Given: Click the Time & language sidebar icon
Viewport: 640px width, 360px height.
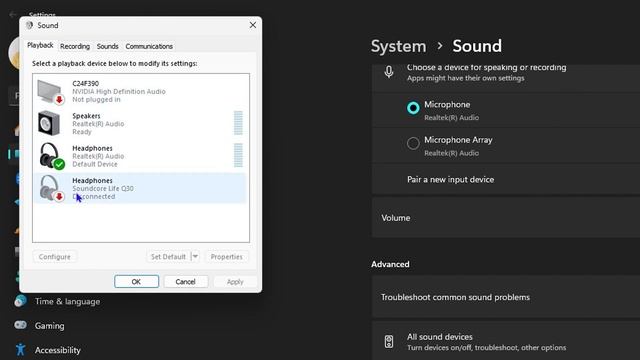Looking at the screenshot, I should [20, 301].
